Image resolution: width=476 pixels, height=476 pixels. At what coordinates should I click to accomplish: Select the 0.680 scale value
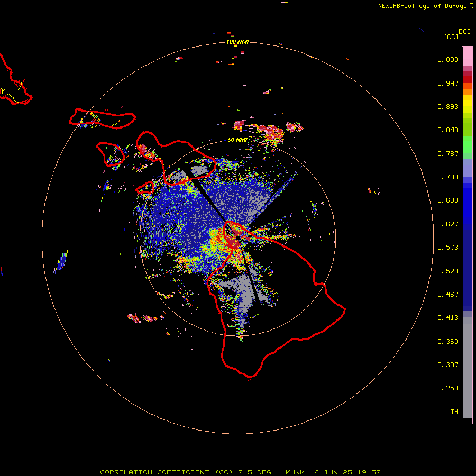tap(448, 200)
